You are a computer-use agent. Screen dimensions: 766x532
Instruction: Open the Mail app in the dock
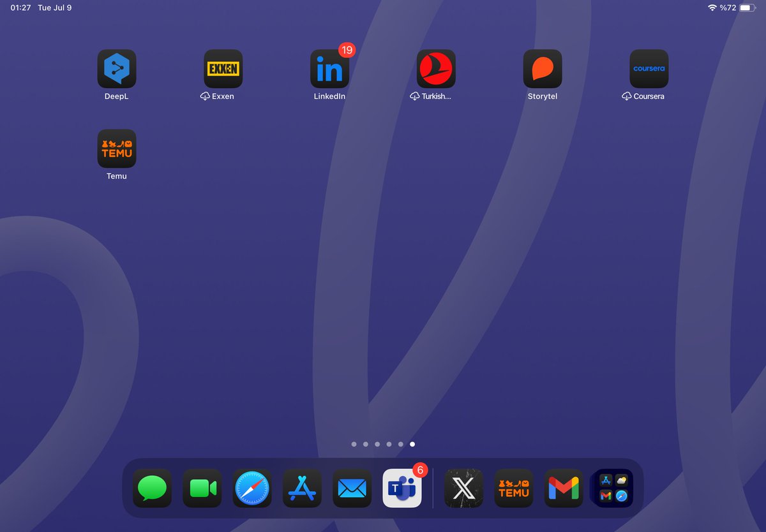[x=352, y=489]
